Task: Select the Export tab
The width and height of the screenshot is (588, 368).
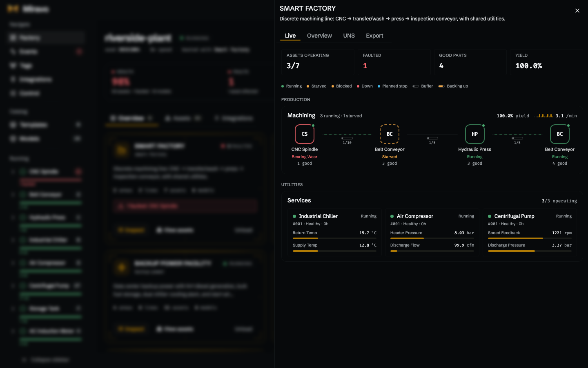Action: click(374, 36)
